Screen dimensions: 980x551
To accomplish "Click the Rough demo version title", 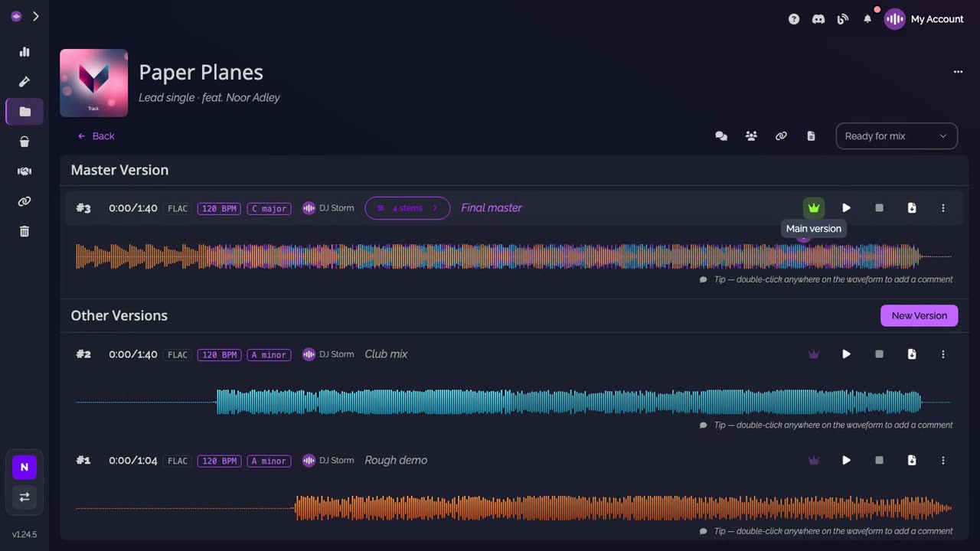I will (x=396, y=461).
